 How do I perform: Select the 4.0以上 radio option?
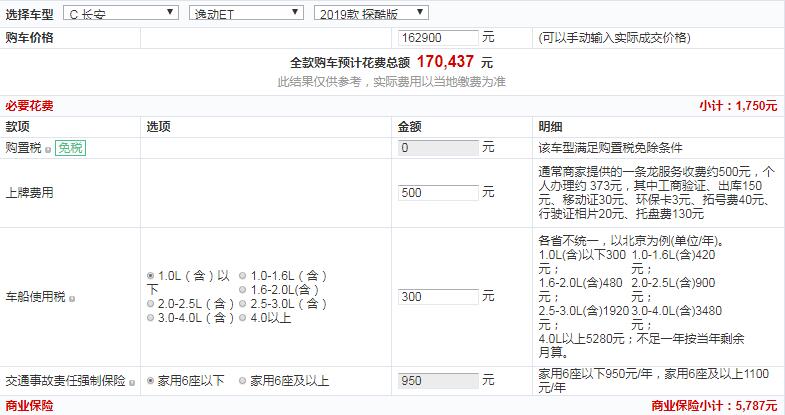[x=242, y=318]
